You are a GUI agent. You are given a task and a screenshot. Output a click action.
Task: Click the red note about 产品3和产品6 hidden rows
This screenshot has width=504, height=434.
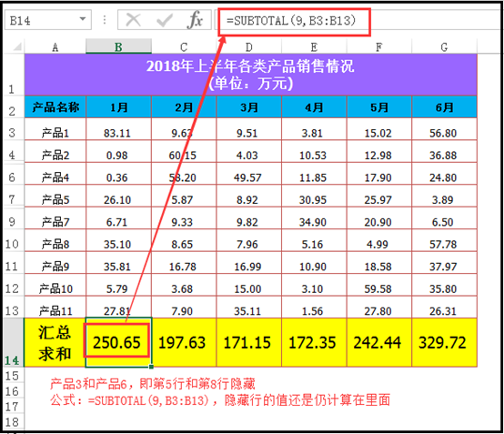(153, 384)
